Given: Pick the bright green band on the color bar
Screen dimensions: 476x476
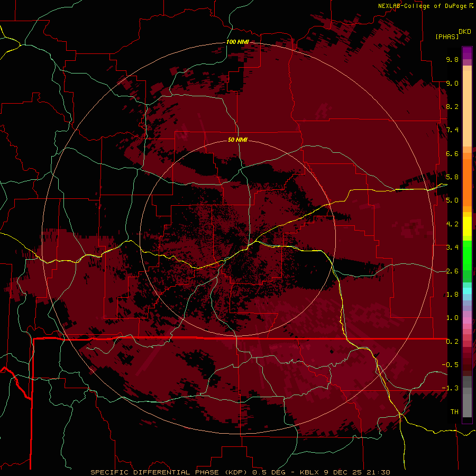Looking at the screenshot, I should coord(467,255).
